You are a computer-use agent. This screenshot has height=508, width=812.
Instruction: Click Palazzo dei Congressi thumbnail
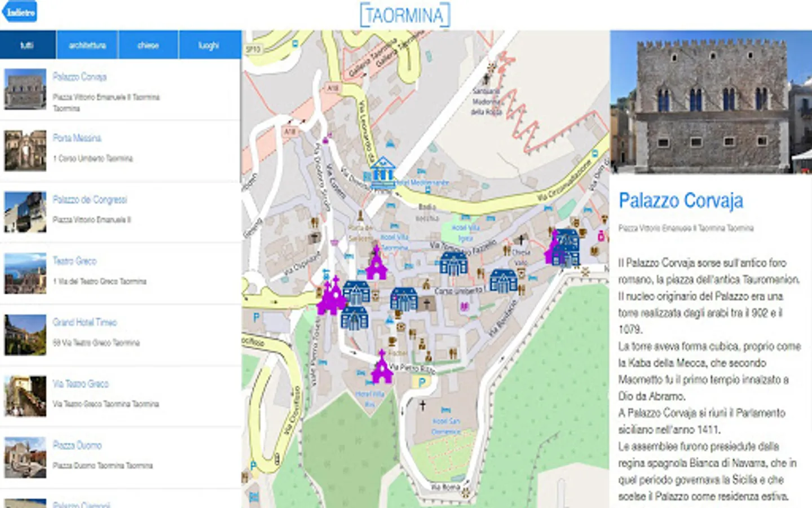pyautogui.click(x=25, y=213)
